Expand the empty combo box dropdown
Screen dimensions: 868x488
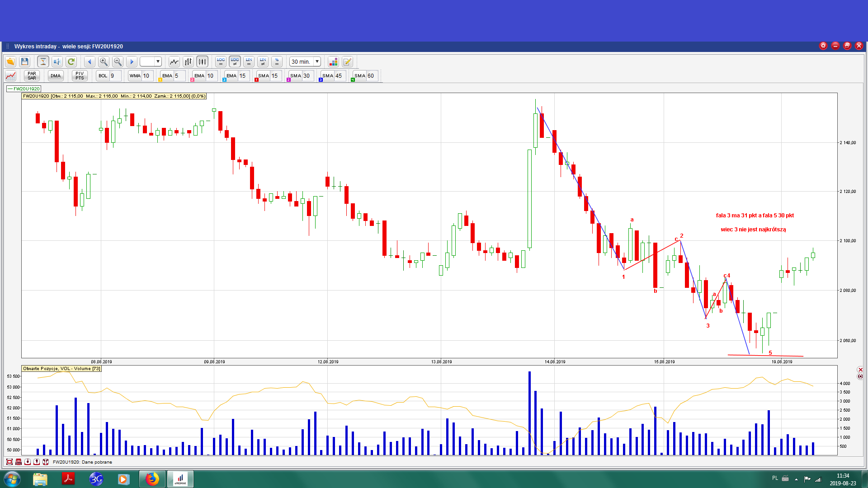(x=158, y=61)
